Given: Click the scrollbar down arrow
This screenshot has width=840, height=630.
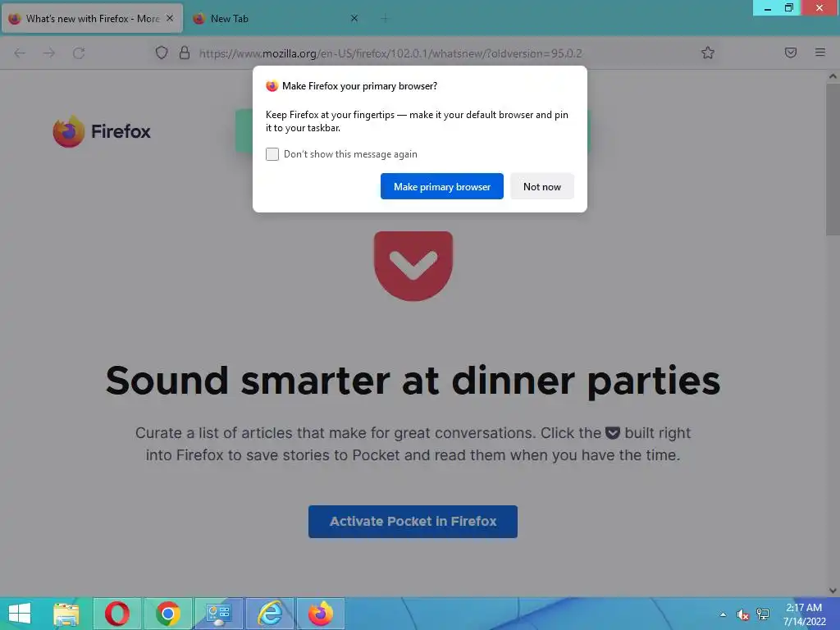Looking at the screenshot, I should click(833, 591).
